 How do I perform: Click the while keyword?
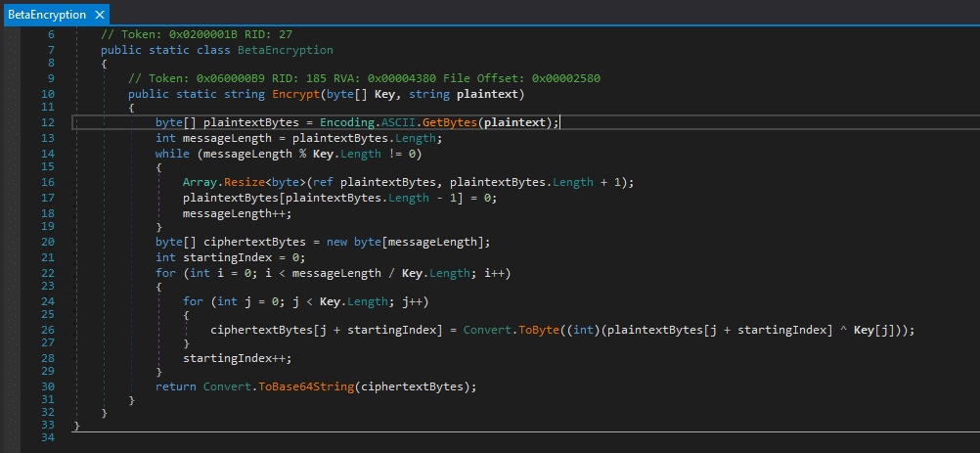tap(172, 154)
